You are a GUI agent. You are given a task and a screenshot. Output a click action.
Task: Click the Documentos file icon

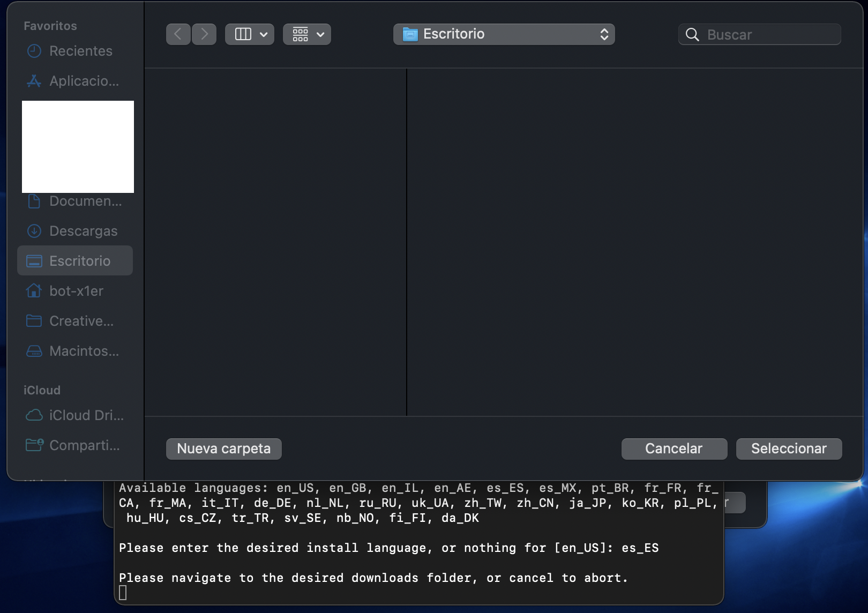34,201
